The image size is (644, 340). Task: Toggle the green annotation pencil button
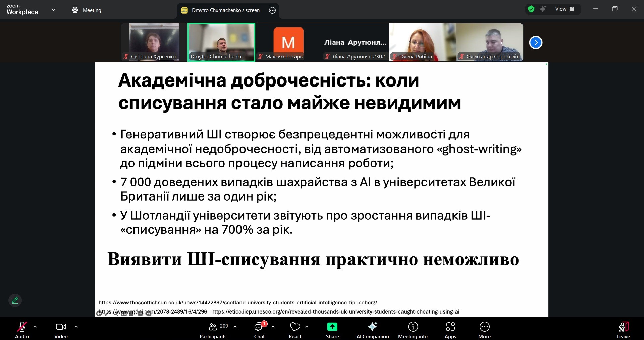[x=15, y=300]
